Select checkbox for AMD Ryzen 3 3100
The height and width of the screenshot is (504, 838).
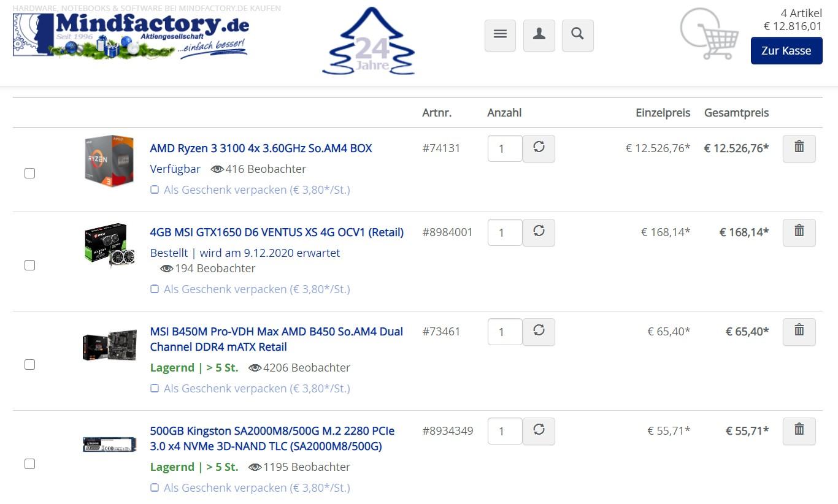(x=29, y=174)
